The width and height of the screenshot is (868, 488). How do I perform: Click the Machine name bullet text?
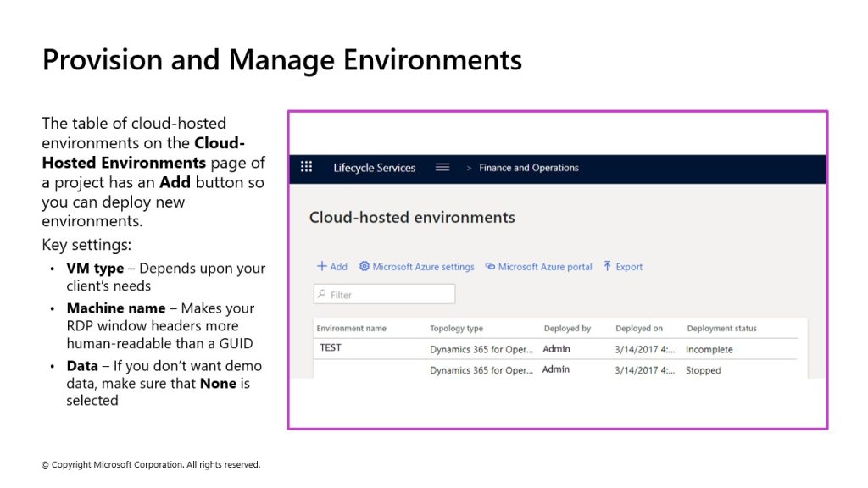point(160,326)
